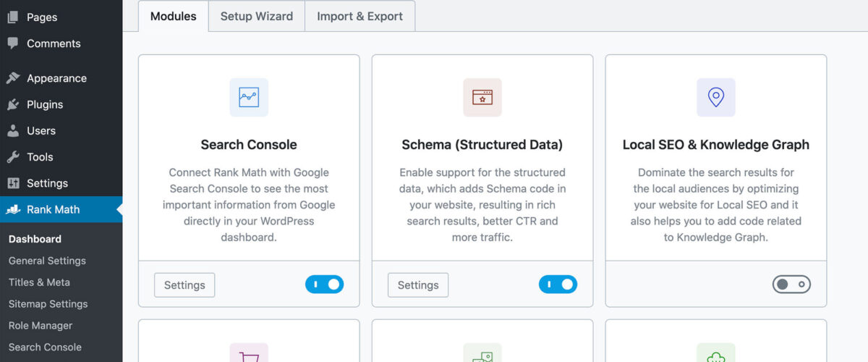
Task: Click the Tools wrench icon in sidebar
Action: 13,156
